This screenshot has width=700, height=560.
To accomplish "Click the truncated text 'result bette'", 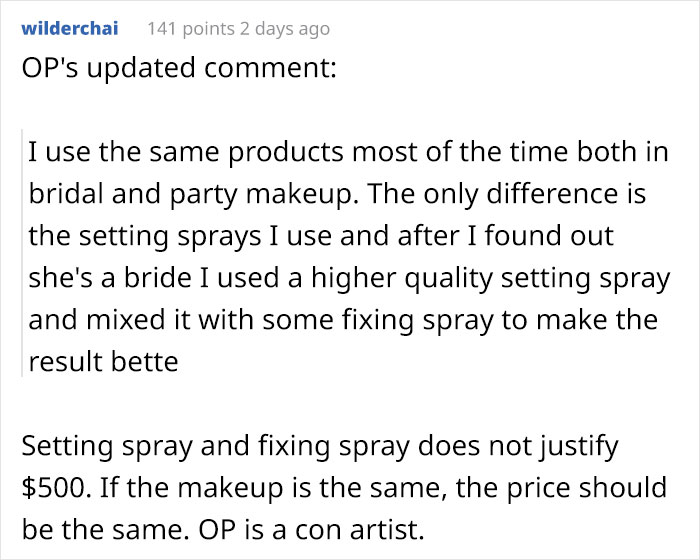I will pyautogui.click(x=103, y=362).
